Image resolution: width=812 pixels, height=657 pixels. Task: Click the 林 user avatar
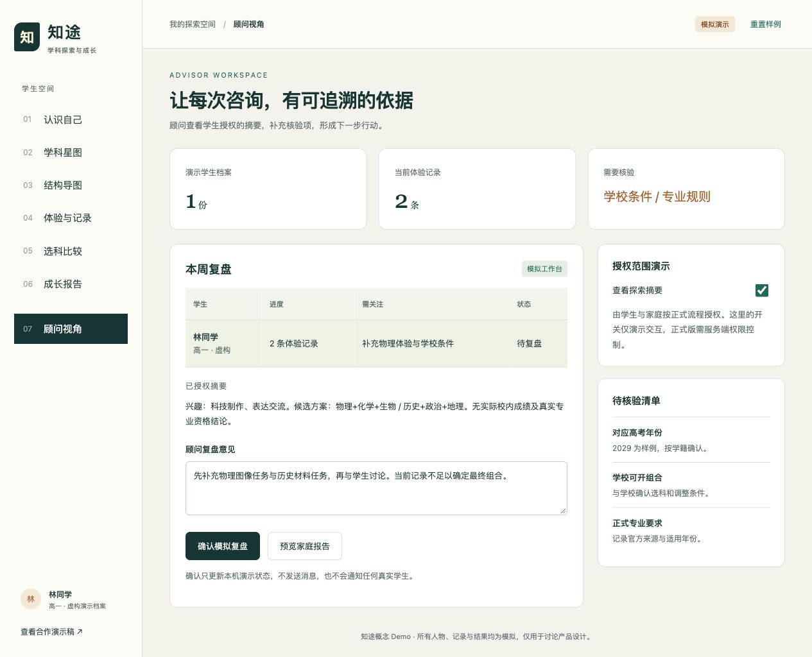(x=31, y=599)
